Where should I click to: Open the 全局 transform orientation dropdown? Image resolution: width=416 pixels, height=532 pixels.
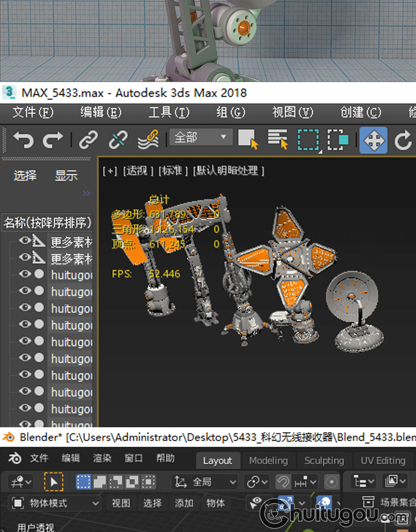click(205, 482)
